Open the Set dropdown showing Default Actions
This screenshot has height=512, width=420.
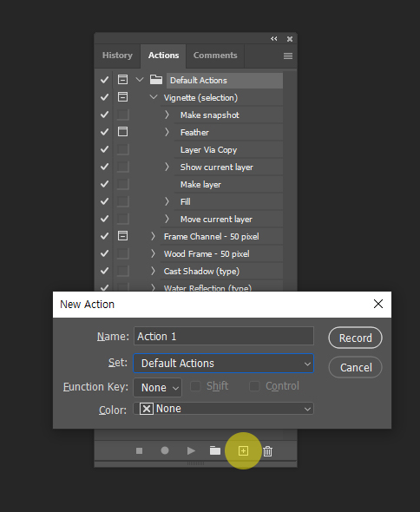click(223, 363)
